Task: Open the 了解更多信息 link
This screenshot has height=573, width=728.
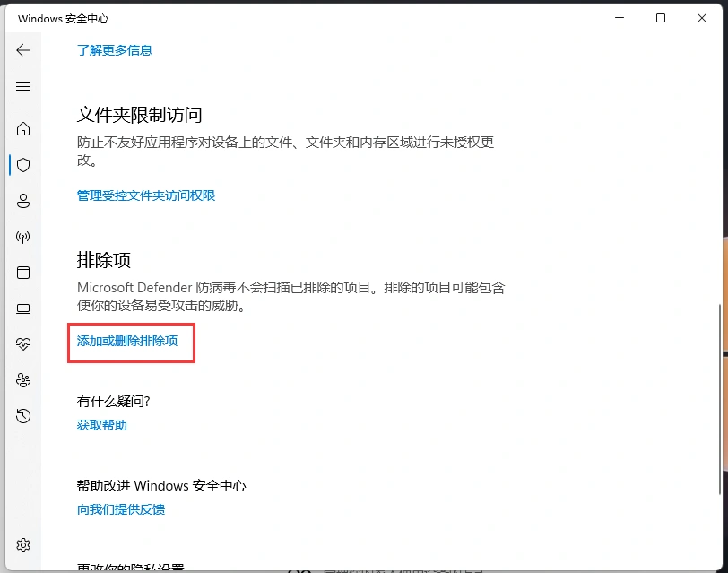Action: tap(115, 50)
